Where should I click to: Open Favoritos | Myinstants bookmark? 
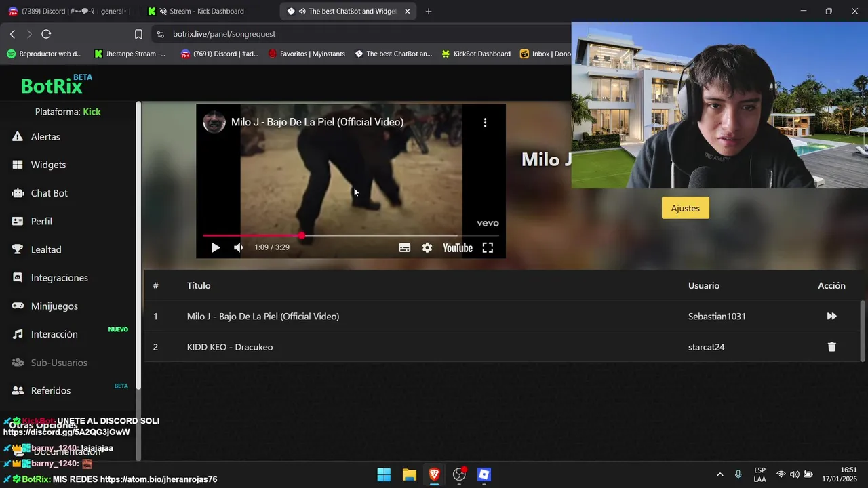tap(307, 54)
